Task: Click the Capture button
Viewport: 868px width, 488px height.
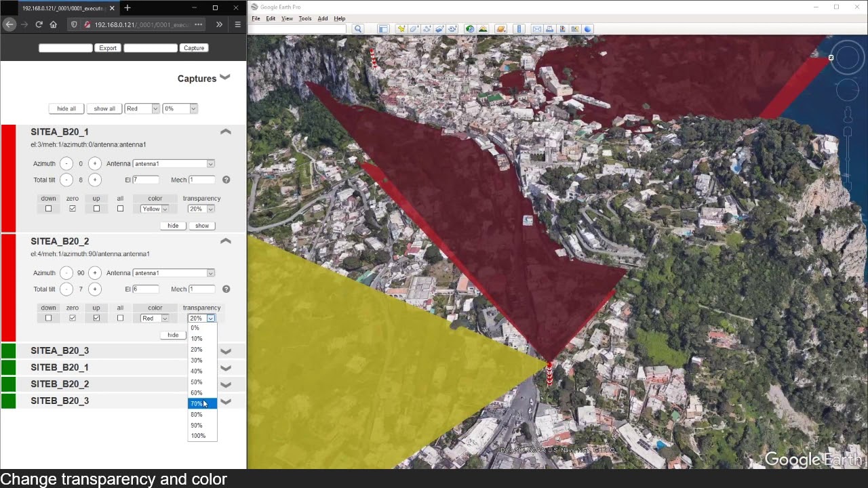Action: (194, 48)
